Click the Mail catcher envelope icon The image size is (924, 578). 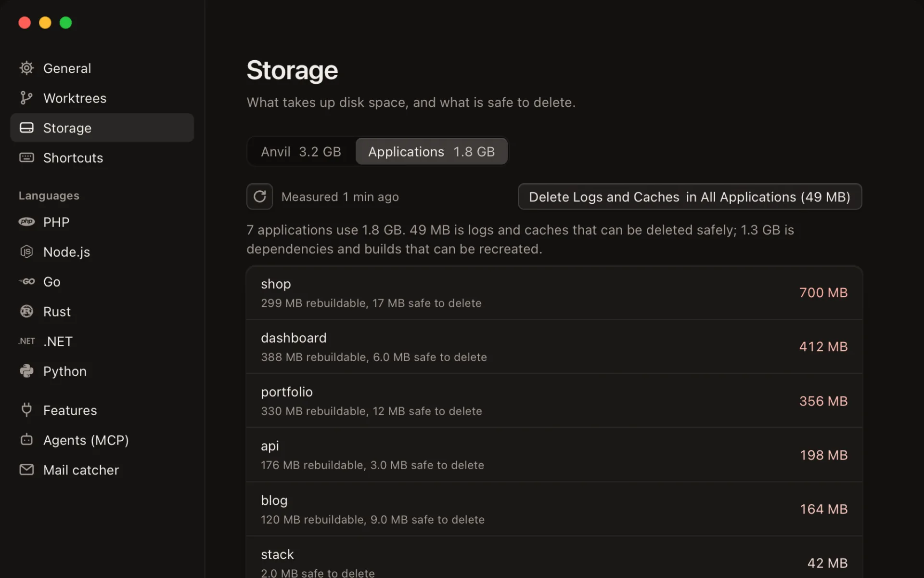[x=26, y=469]
